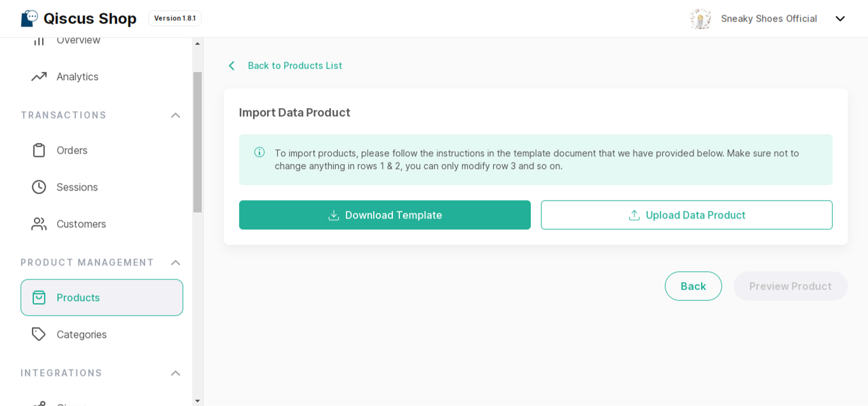Viewport: 868px width, 406px height.
Task: Click the Sneaky Shoes Official avatar
Action: coord(700,19)
